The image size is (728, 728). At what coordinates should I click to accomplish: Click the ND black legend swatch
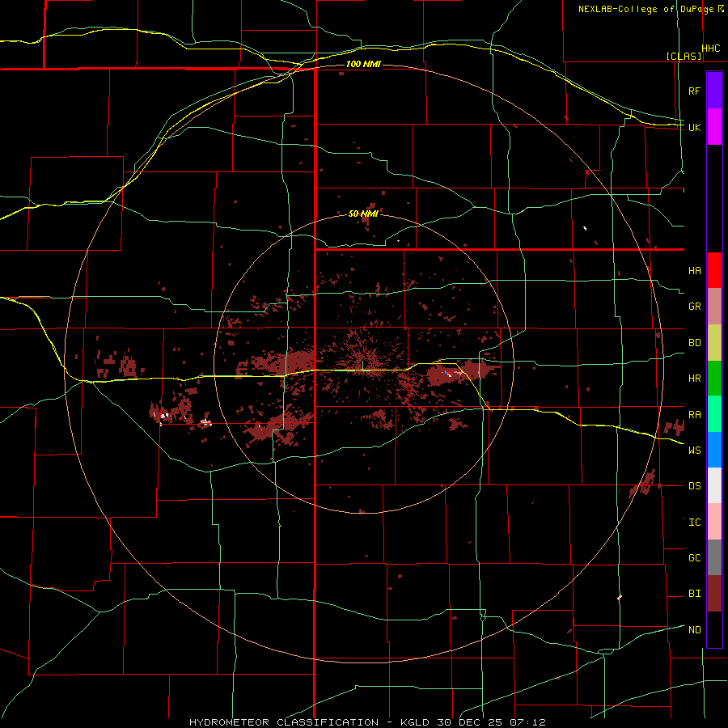tap(714, 629)
